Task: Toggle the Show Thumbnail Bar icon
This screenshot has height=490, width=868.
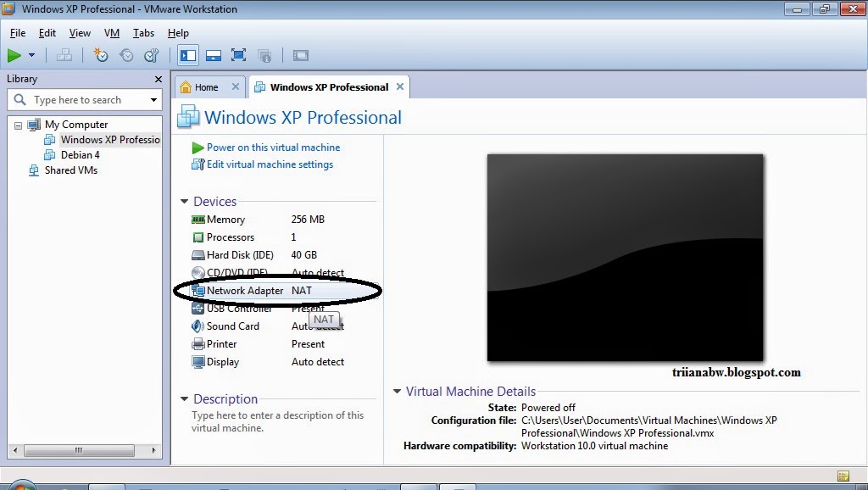Action: 213,54
